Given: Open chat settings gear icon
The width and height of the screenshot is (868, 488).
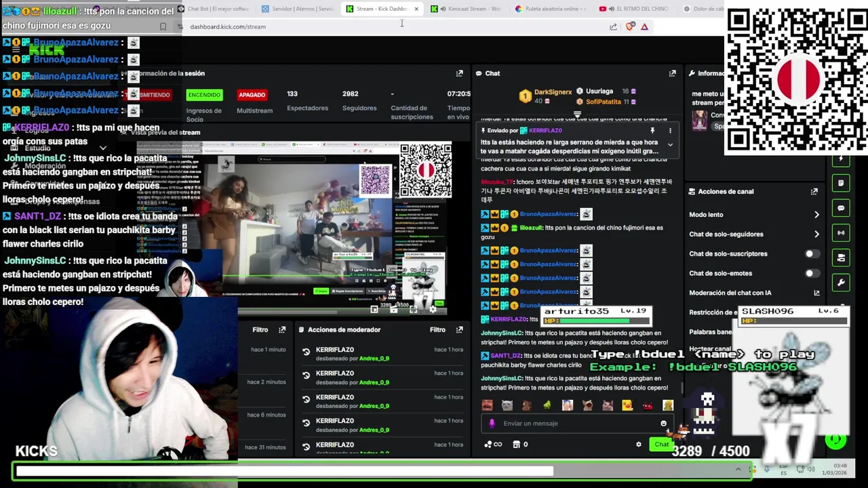Looking at the screenshot, I should (638, 445).
